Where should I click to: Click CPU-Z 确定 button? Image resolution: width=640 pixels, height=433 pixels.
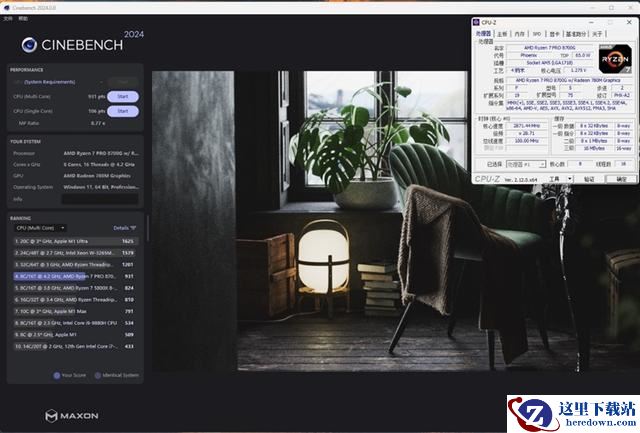pyautogui.click(x=621, y=179)
